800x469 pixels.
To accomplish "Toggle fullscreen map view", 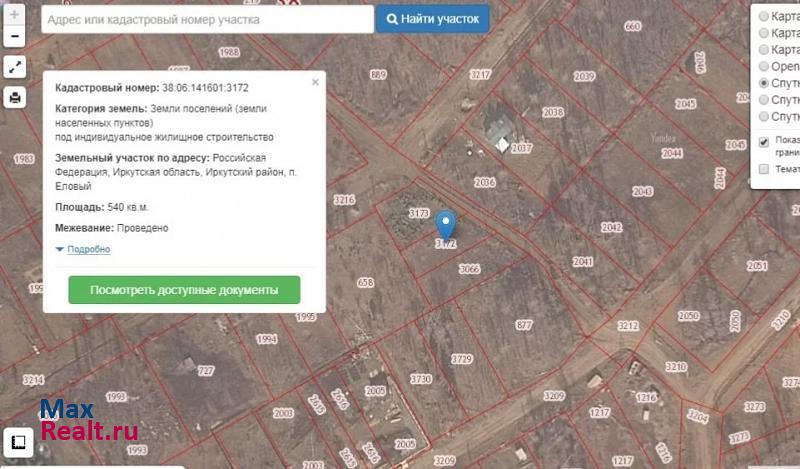I will [x=15, y=67].
